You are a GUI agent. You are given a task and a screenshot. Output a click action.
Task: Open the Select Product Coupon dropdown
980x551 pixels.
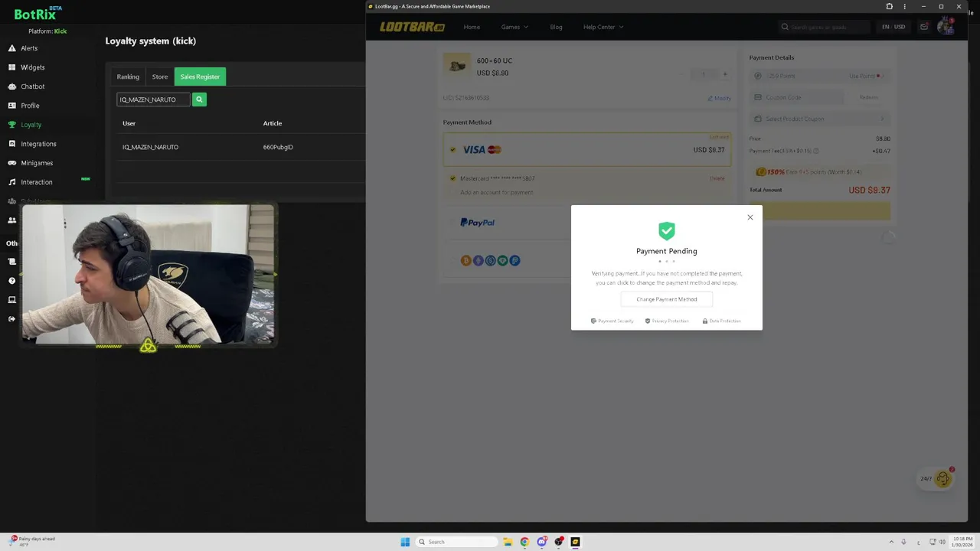(819, 119)
